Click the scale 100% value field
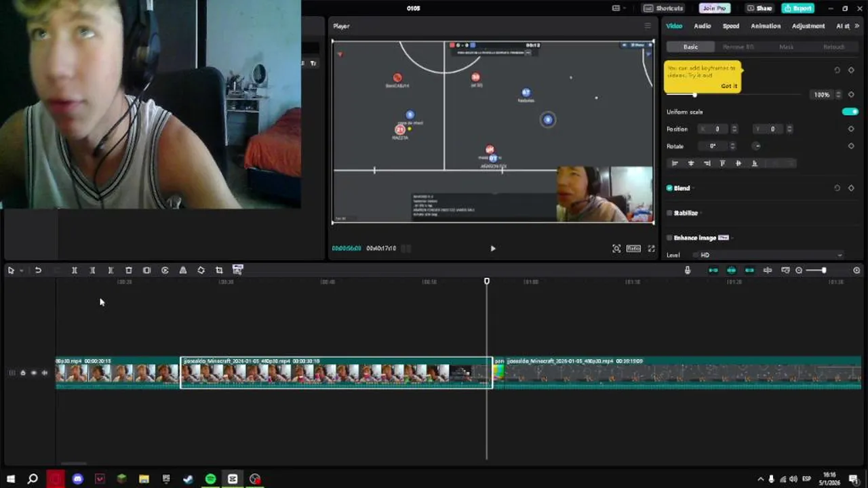This screenshot has height=488, width=868. coord(821,95)
